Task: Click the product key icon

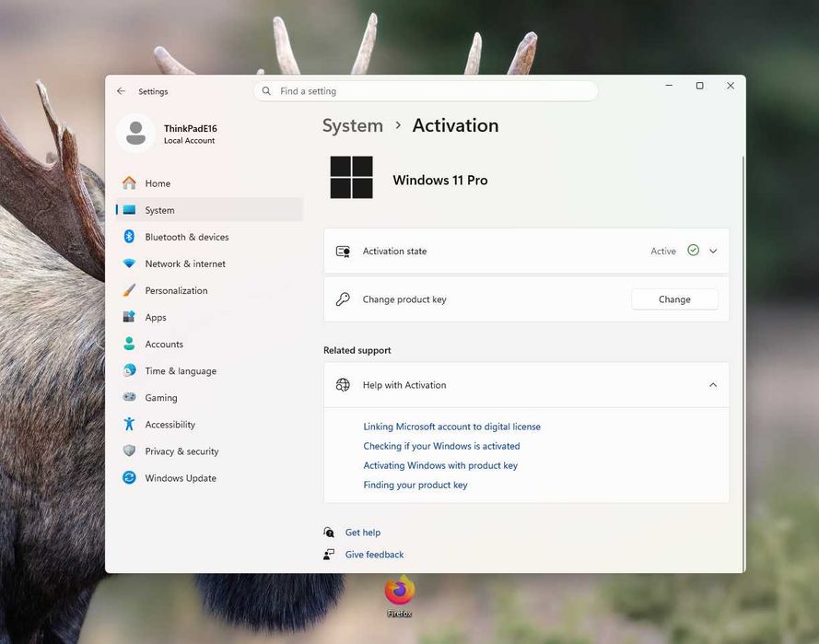Action: (343, 299)
